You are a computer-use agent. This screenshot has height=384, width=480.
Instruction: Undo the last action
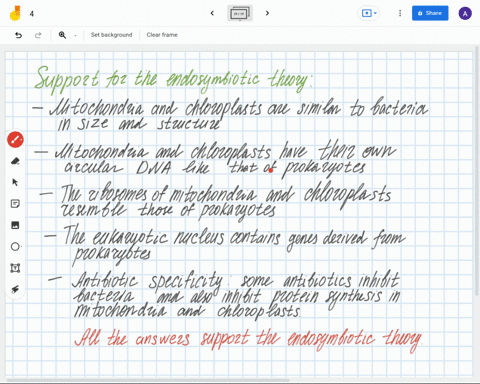coord(18,35)
